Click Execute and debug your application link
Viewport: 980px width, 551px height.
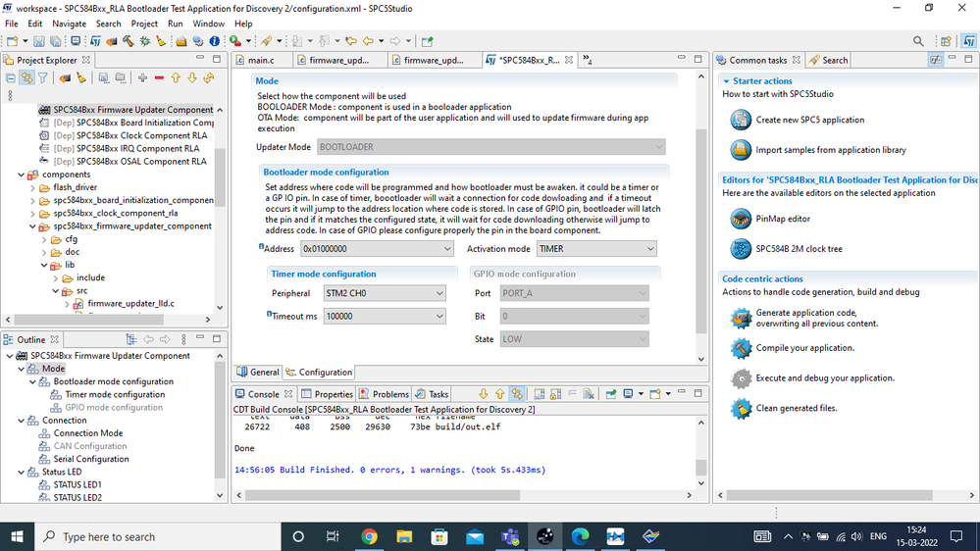825,377
